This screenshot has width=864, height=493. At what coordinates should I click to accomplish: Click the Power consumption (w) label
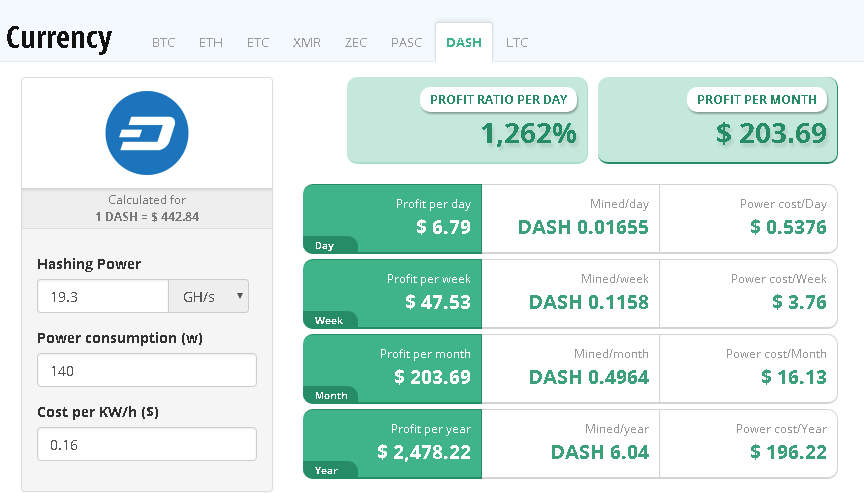coord(120,338)
